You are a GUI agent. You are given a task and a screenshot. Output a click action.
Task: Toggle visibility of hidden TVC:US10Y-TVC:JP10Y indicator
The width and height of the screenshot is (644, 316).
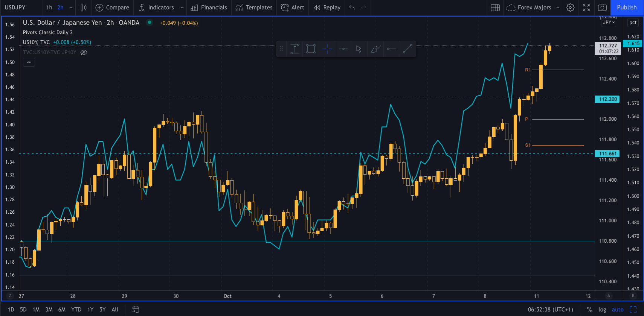tap(84, 52)
